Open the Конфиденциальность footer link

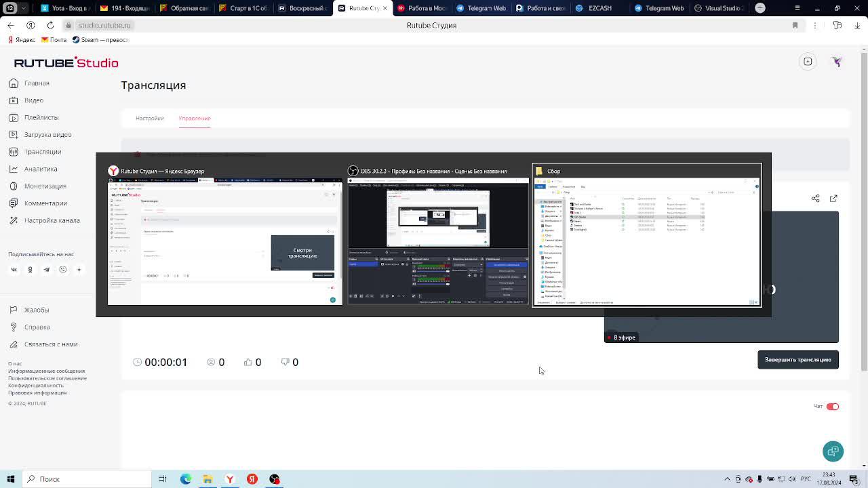point(36,386)
